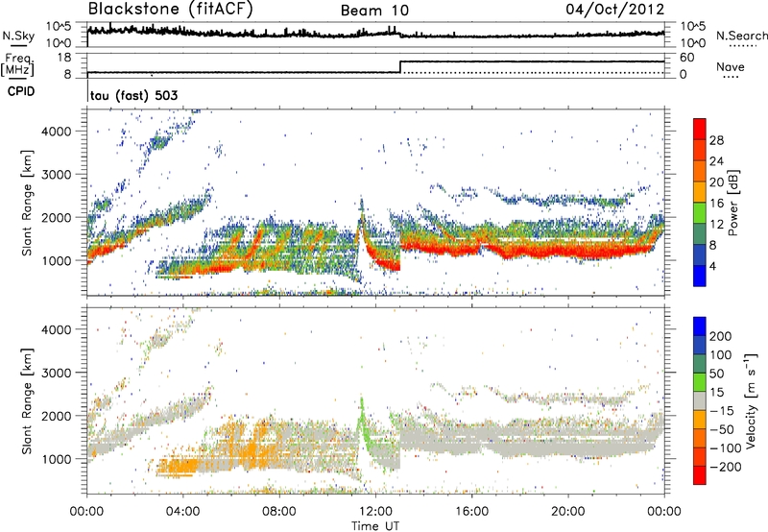Click the '04:00' time axis label
Screen dimensions: 768x532
(x=183, y=512)
